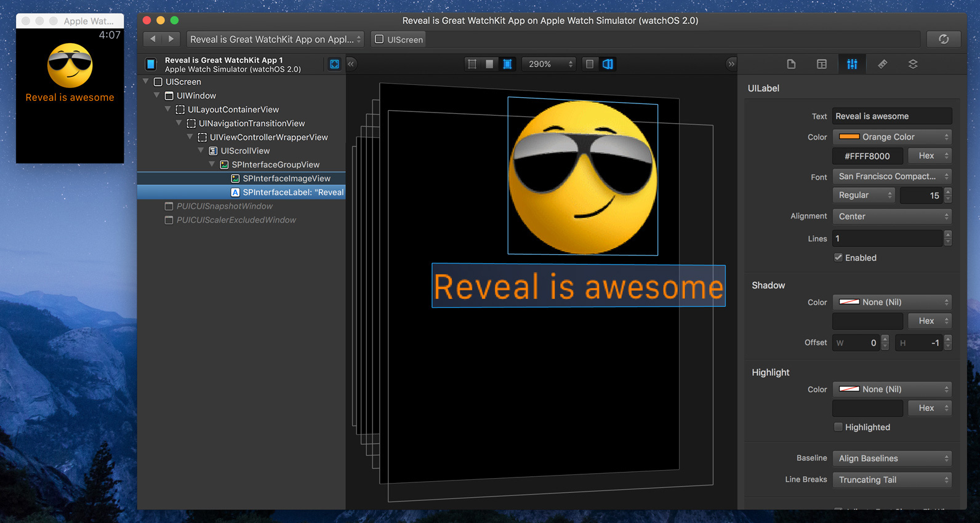This screenshot has width=980, height=523.
Task: Click the font size stepper arrows
Action: click(x=948, y=195)
